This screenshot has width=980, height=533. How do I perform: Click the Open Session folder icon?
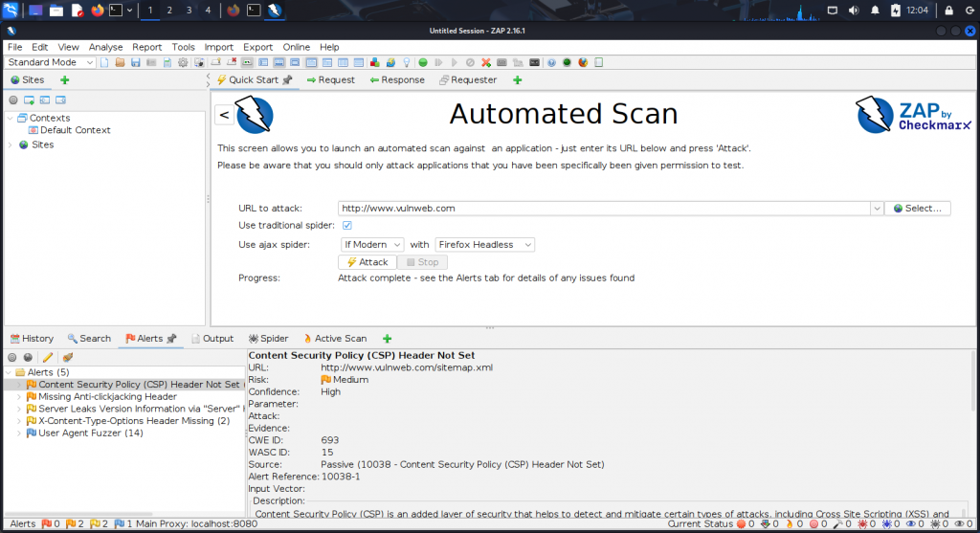pyautogui.click(x=120, y=62)
